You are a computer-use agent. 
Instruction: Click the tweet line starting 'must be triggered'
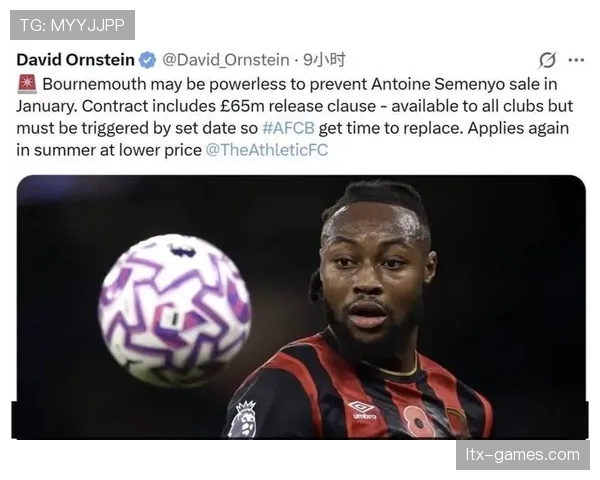[293, 128]
